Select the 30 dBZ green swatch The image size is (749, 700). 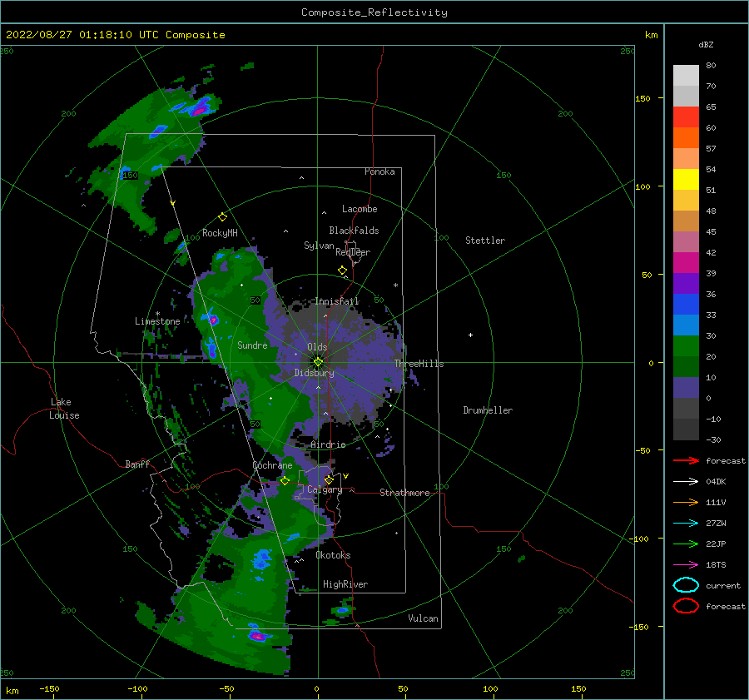686,346
